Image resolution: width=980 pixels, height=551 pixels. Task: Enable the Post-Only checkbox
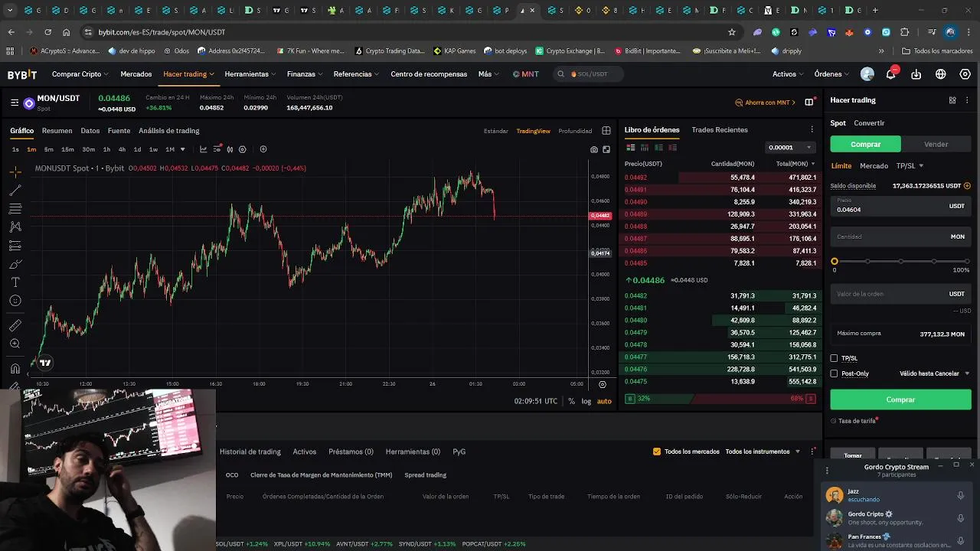835,373
